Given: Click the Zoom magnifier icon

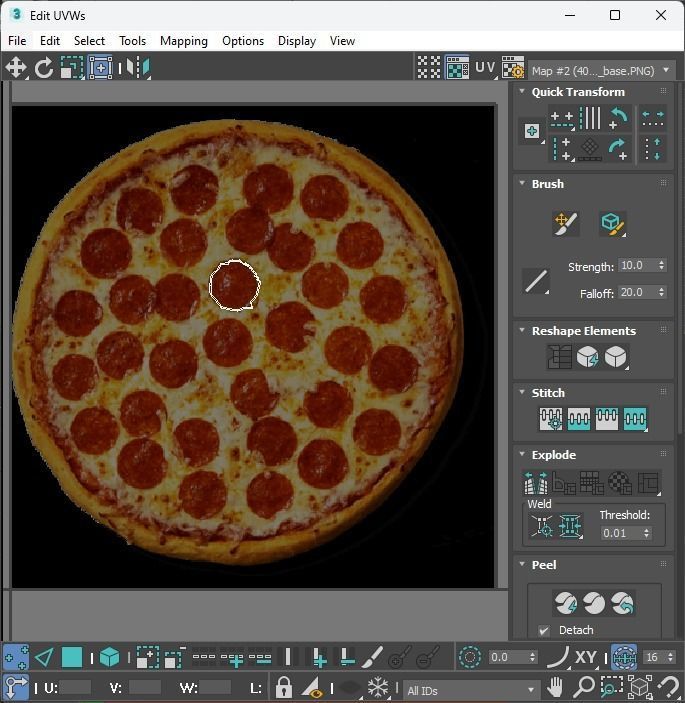Looking at the screenshot, I should click(584, 687).
